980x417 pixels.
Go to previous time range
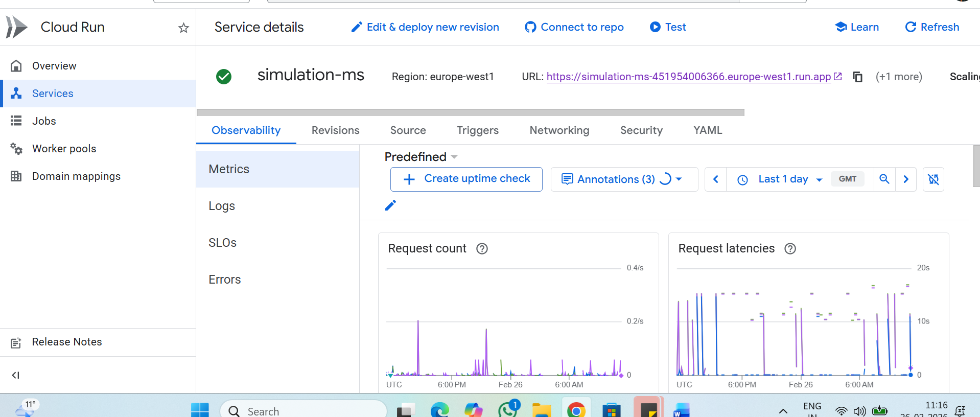point(716,179)
